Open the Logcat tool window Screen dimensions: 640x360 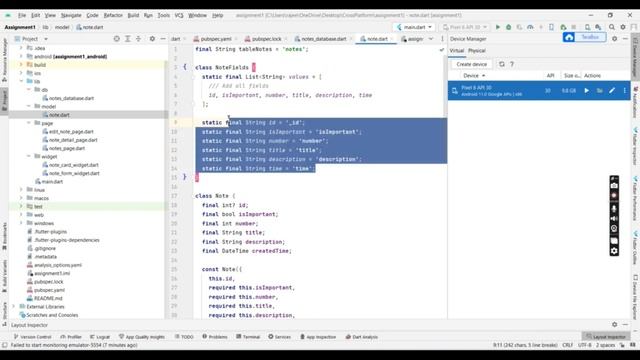pos(100,337)
